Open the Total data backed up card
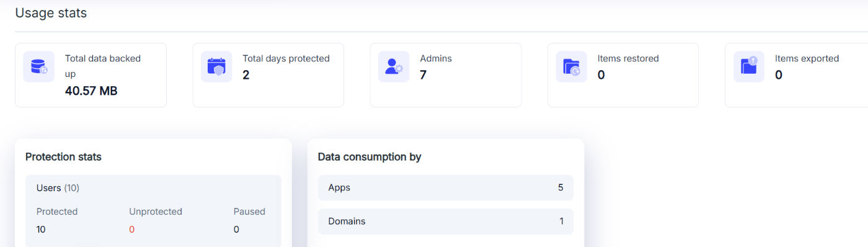 click(91, 75)
